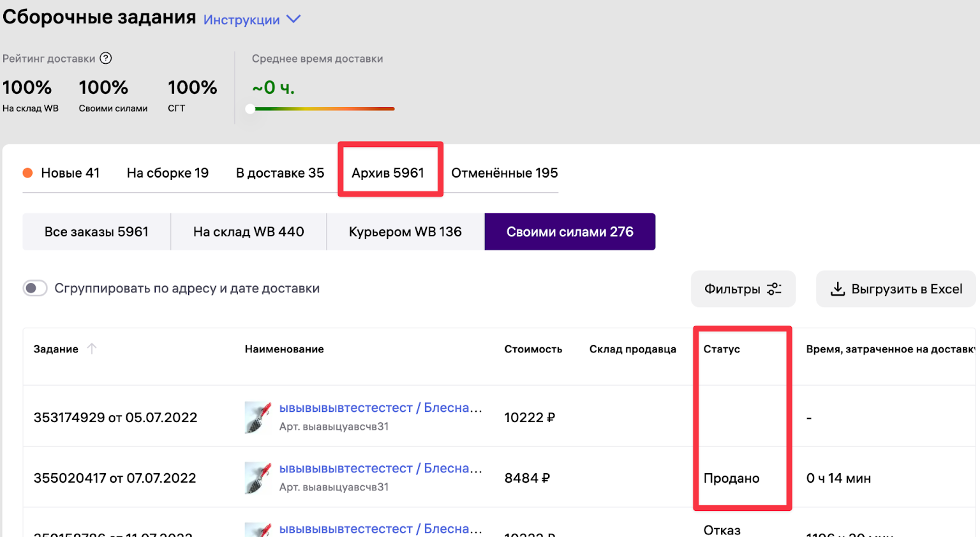Viewport: 980px width, 537px height.
Task: Select task 353174929 от 05.07.2022
Action: [x=115, y=418]
